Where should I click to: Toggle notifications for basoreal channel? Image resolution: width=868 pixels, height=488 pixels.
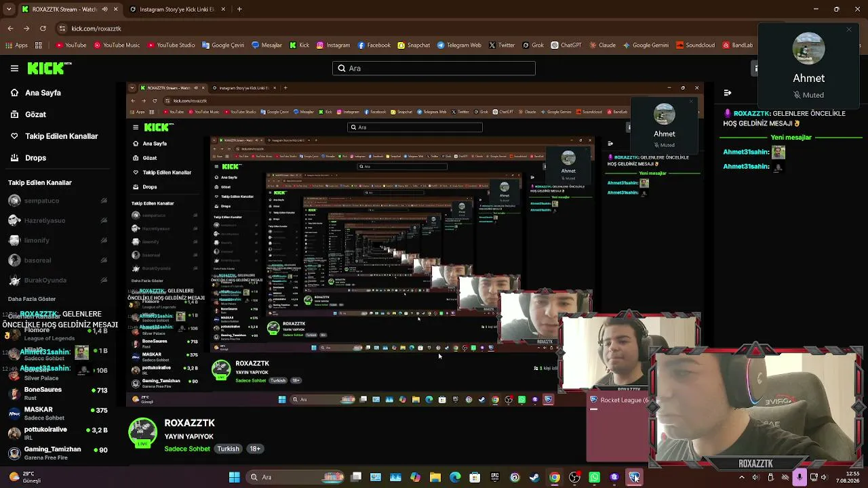104,260
